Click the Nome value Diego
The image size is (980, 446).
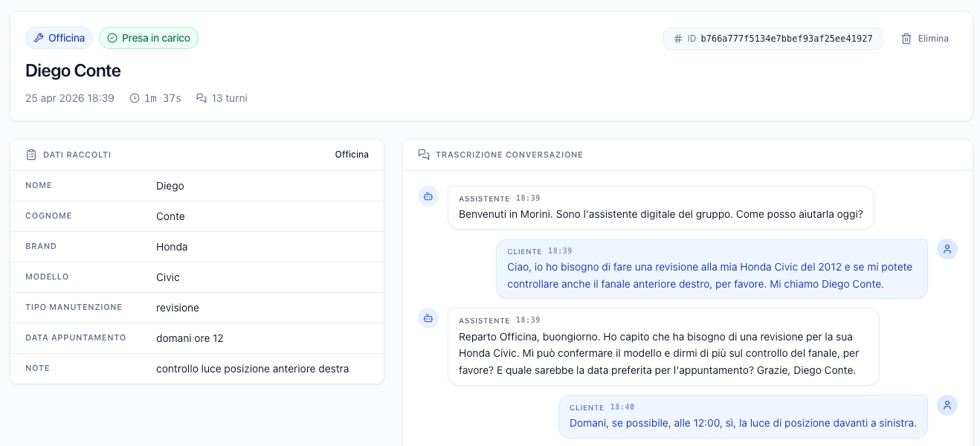[170, 186]
